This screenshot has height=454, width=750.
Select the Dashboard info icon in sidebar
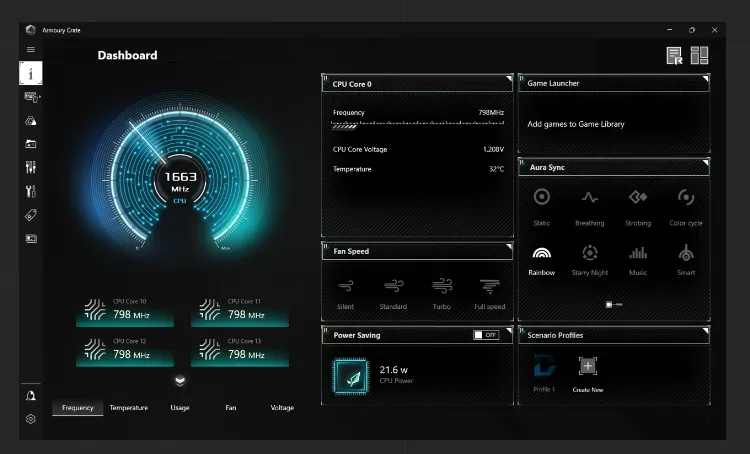(31, 73)
